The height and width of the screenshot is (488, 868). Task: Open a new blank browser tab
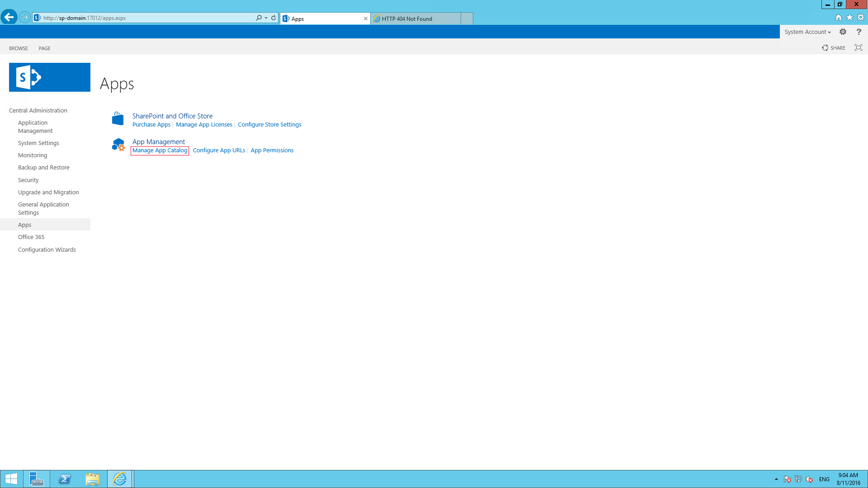click(467, 19)
